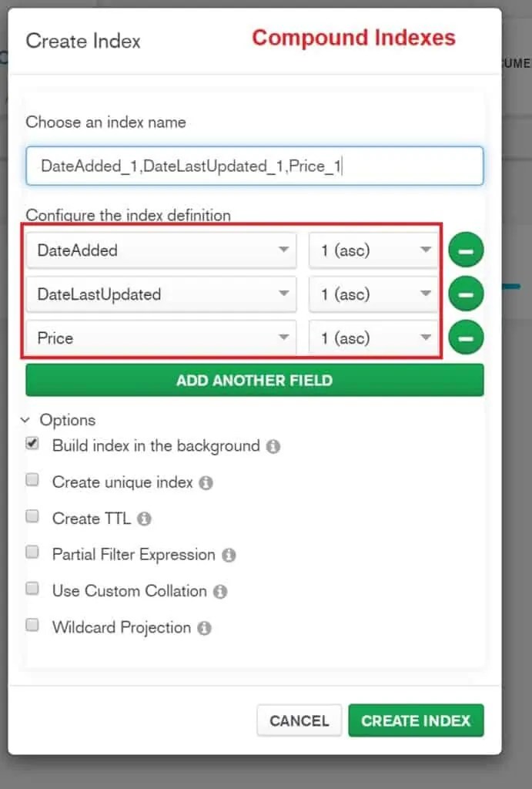The height and width of the screenshot is (789, 532).
Task: Remove the Price index field row
Action: click(x=466, y=337)
